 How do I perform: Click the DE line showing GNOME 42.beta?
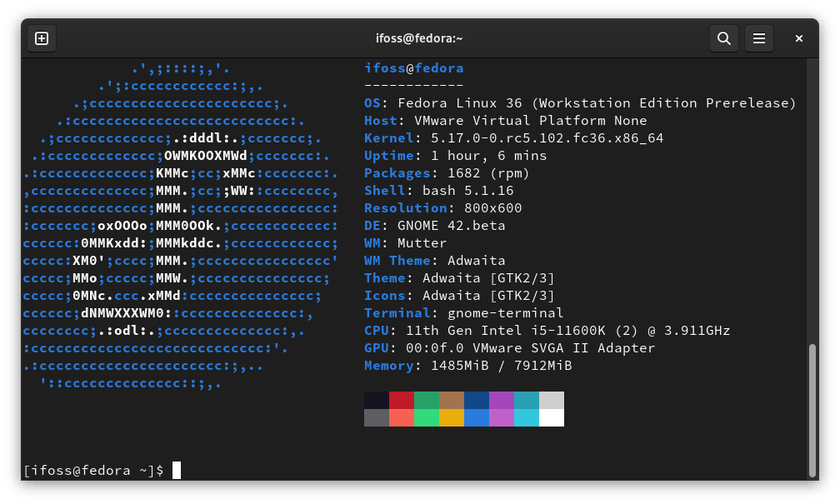click(x=434, y=226)
